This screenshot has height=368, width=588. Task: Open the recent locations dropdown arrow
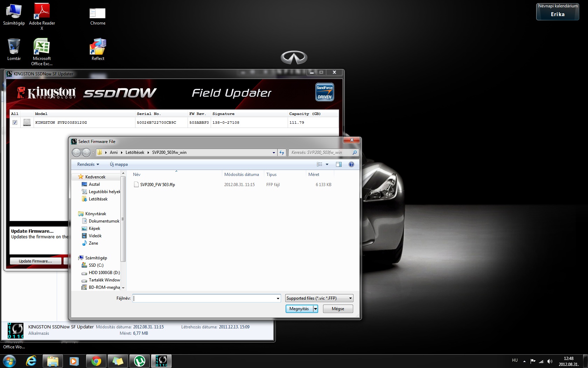click(x=93, y=152)
